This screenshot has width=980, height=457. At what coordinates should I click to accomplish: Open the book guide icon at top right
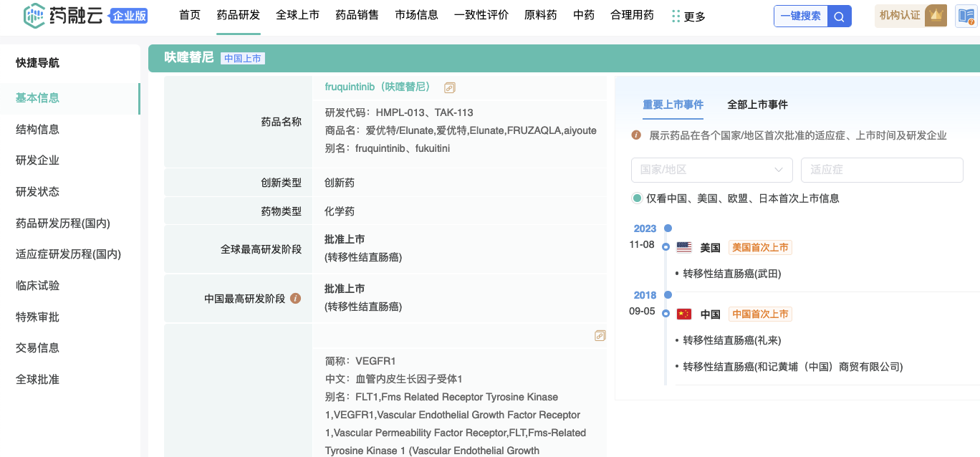[x=966, y=16]
